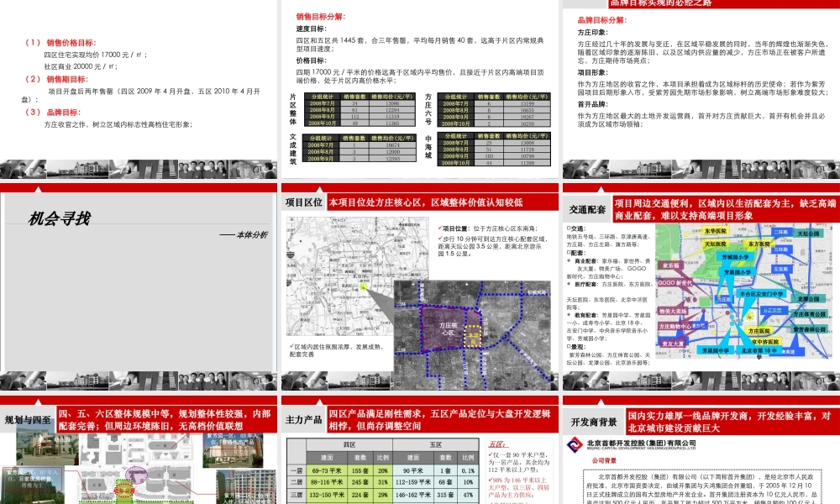Click the company name 北京首都开发控股（集团）有限公司
Image resolution: width=840 pixels, height=504 pixels.
[x=641, y=443]
